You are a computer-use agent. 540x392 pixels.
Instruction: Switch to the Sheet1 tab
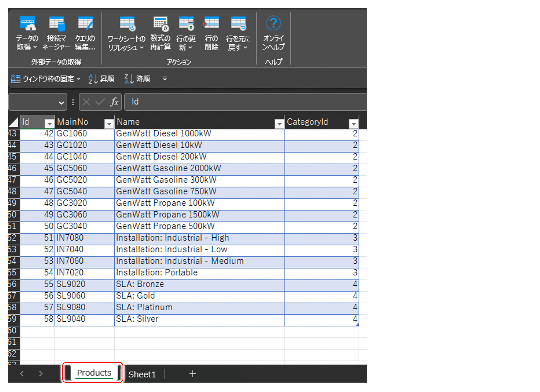[142, 374]
